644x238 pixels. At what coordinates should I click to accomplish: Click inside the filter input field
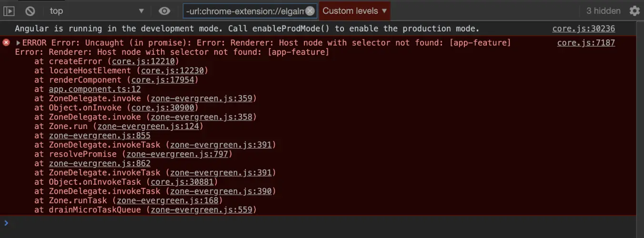pyautogui.click(x=244, y=11)
